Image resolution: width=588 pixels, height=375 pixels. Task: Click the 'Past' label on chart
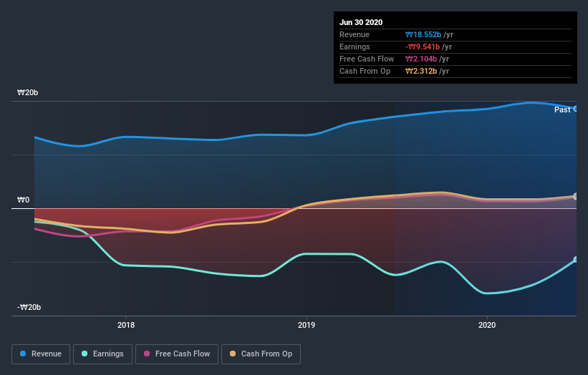pyautogui.click(x=562, y=109)
